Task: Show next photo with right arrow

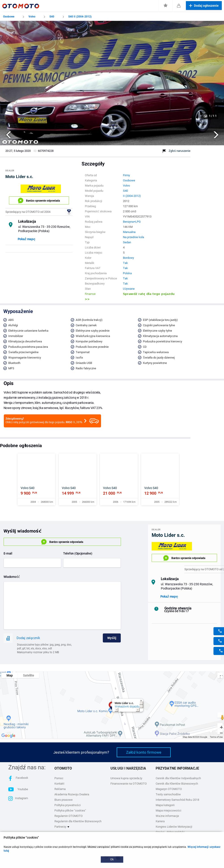Action: (x=216, y=135)
